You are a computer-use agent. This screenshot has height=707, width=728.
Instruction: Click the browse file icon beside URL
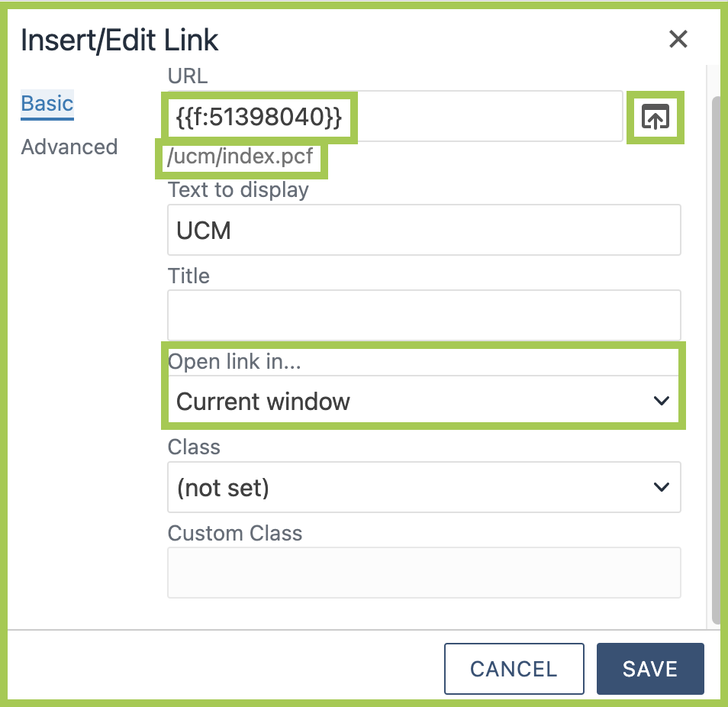click(655, 117)
